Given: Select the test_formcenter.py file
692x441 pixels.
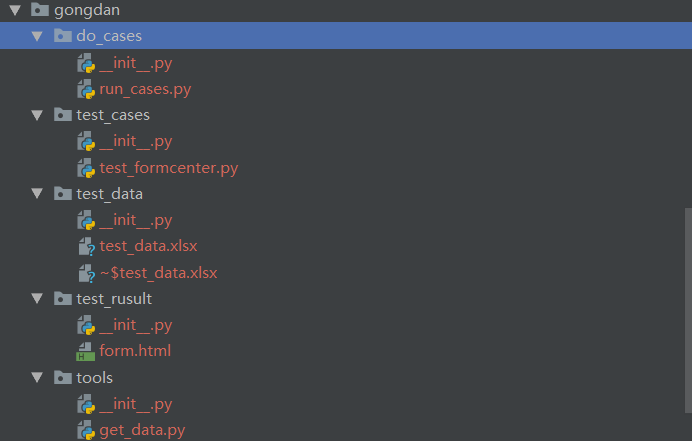Looking at the screenshot, I should coord(168,168).
